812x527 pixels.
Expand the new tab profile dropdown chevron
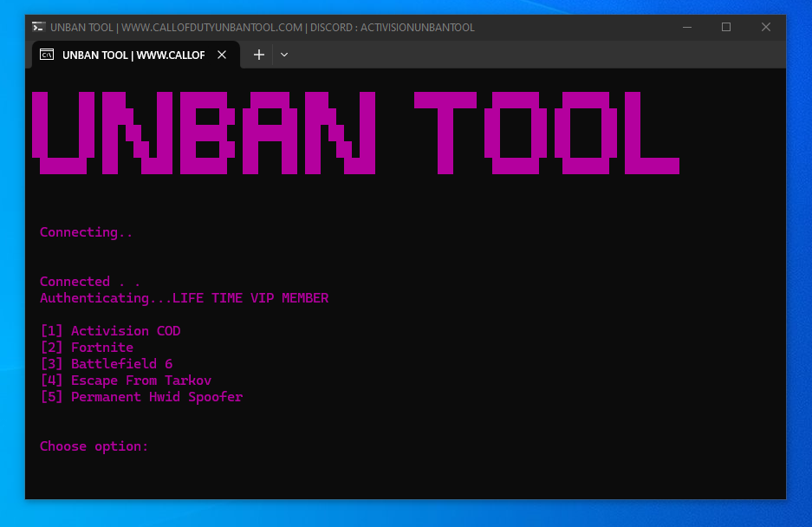click(283, 55)
